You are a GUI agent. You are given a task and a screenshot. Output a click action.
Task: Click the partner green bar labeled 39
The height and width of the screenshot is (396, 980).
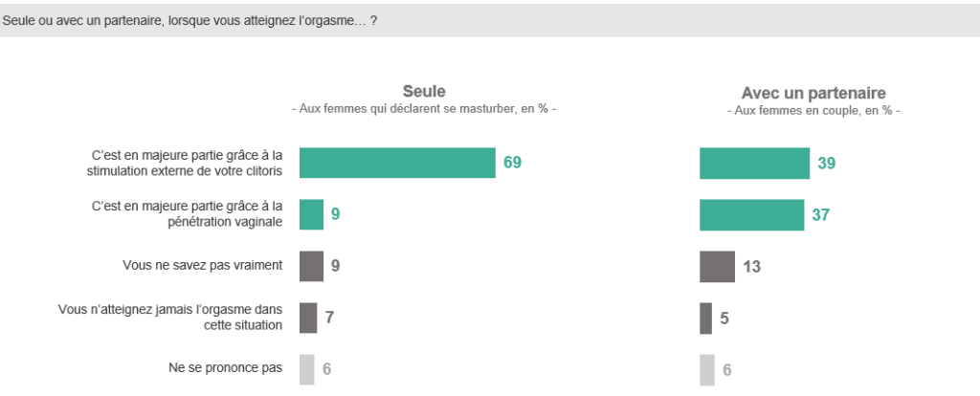point(754,163)
